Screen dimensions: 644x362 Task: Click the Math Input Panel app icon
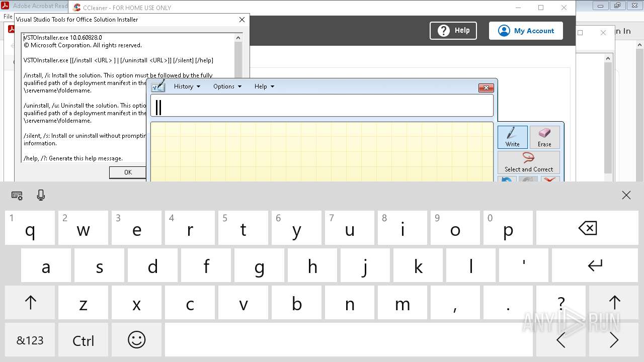coord(158,86)
